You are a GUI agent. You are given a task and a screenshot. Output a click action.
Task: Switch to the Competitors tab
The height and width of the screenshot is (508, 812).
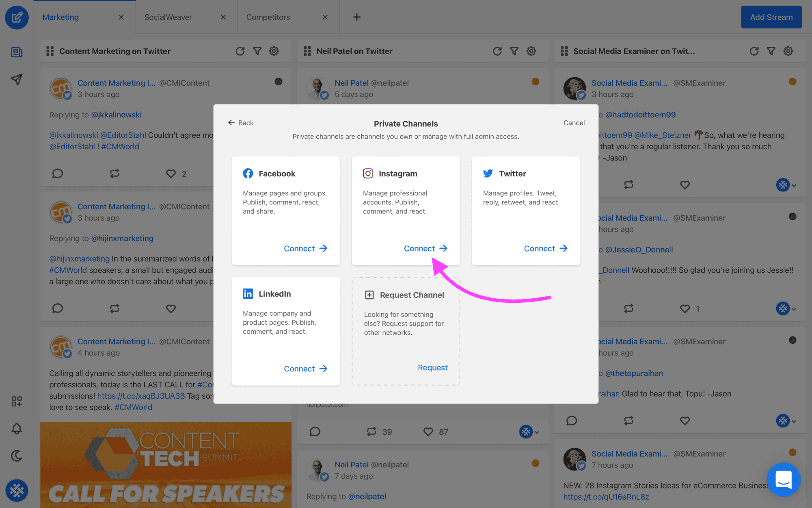pos(269,16)
